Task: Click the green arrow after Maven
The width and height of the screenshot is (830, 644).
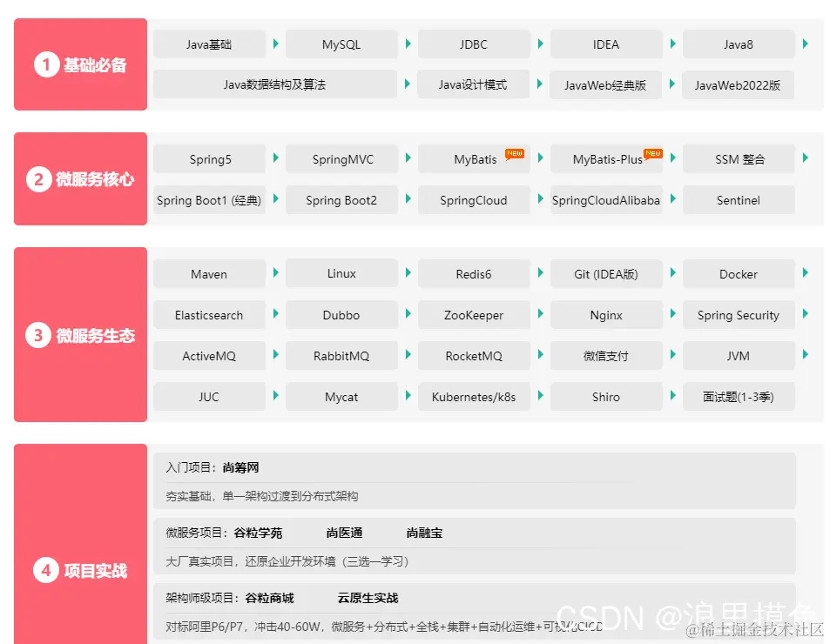Action: point(276,272)
